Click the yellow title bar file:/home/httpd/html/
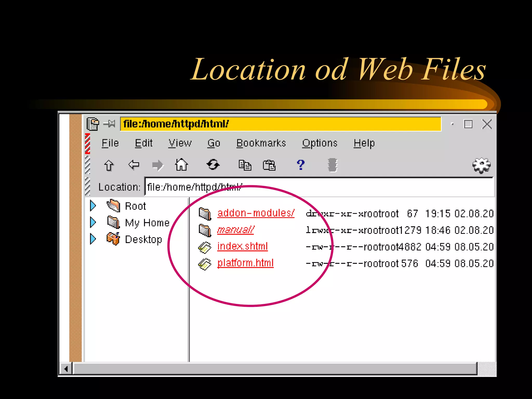The width and height of the screenshot is (532, 399). pyautogui.click(x=281, y=124)
